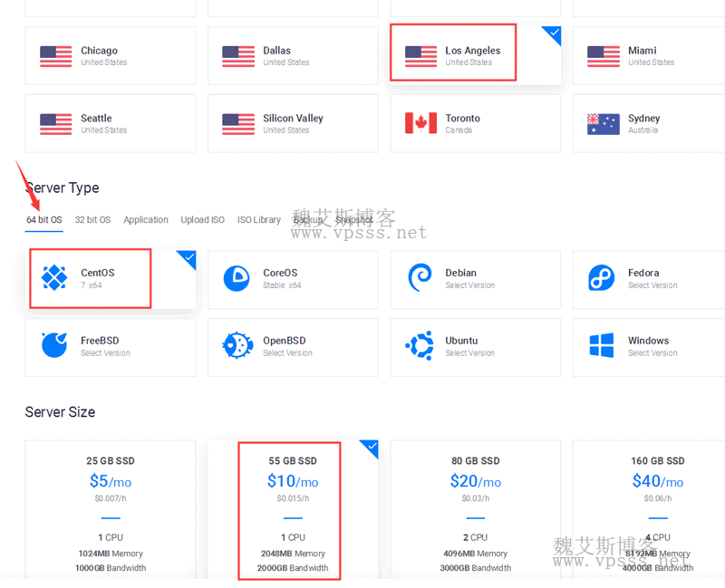Choose the Silicon Valley location card
725x588 pixels.
[x=293, y=123]
